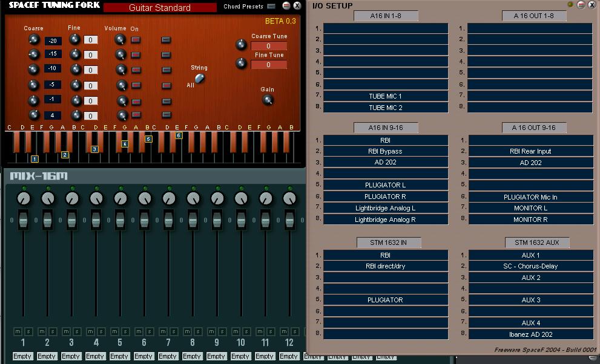Click the Gain knob in Tuning Fork
Image resolution: width=600 pixels, height=364 pixels.
pyautogui.click(x=268, y=100)
